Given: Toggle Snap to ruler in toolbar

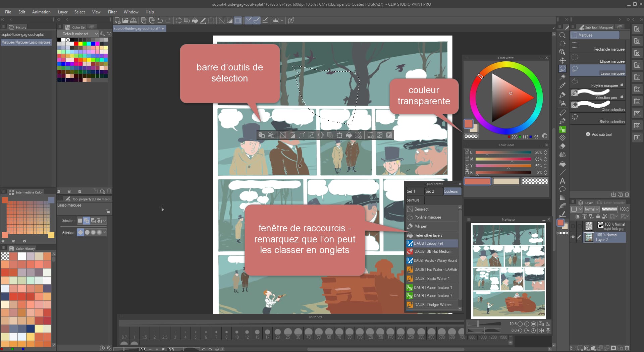Looking at the screenshot, I should (248, 20).
